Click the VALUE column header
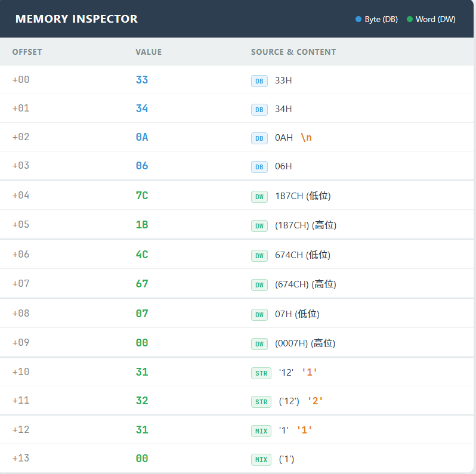 pyautogui.click(x=149, y=52)
